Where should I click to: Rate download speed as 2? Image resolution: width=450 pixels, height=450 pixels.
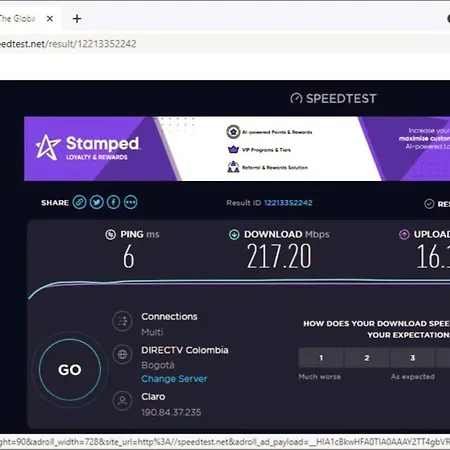pyautogui.click(x=367, y=358)
